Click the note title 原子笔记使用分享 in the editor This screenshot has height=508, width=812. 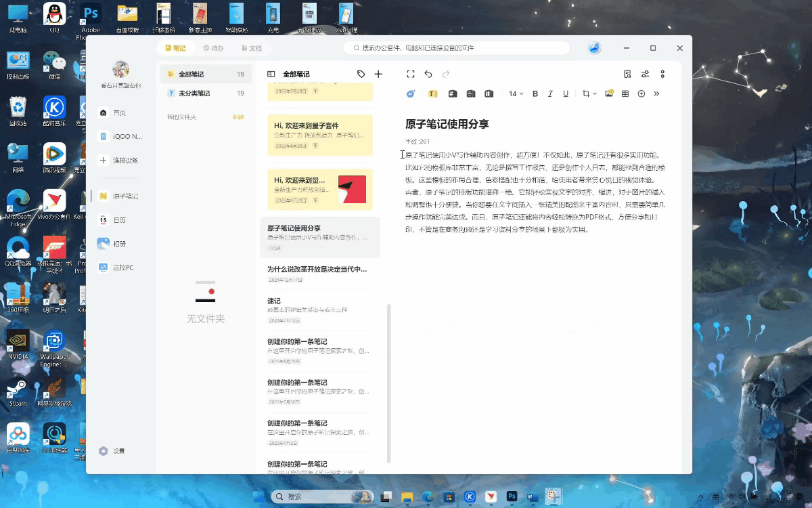click(447, 124)
